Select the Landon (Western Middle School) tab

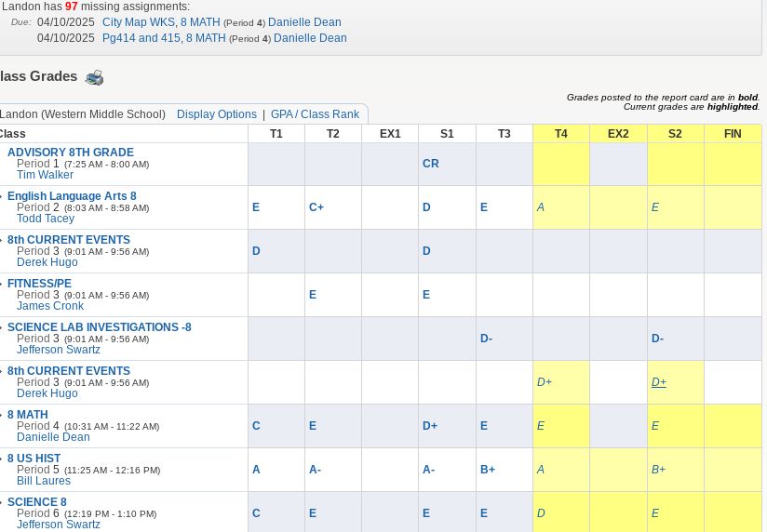[84, 114]
